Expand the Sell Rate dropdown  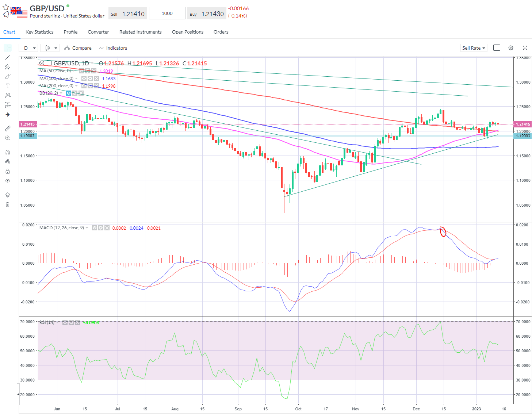click(474, 48)
